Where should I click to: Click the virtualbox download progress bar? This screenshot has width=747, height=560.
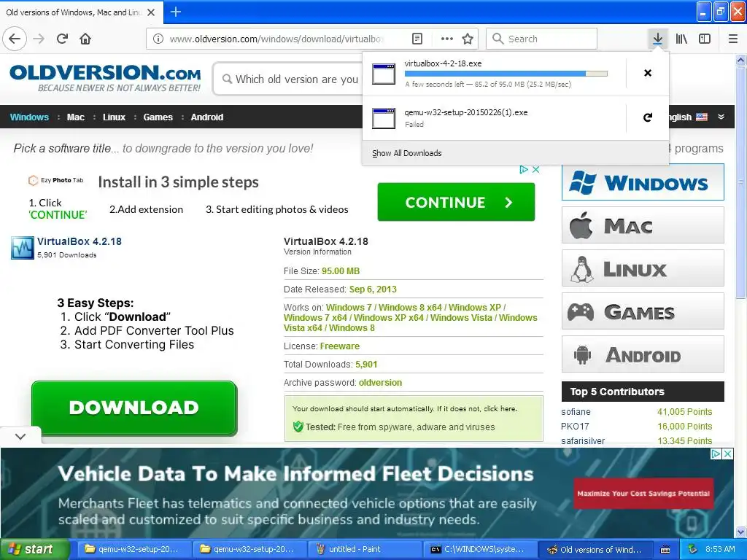(506, 74)
